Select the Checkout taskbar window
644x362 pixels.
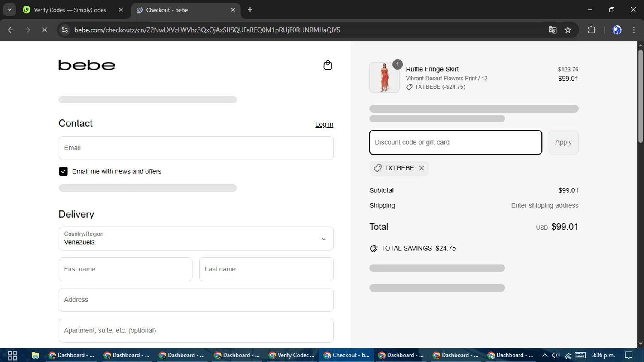tap(346, 356)
